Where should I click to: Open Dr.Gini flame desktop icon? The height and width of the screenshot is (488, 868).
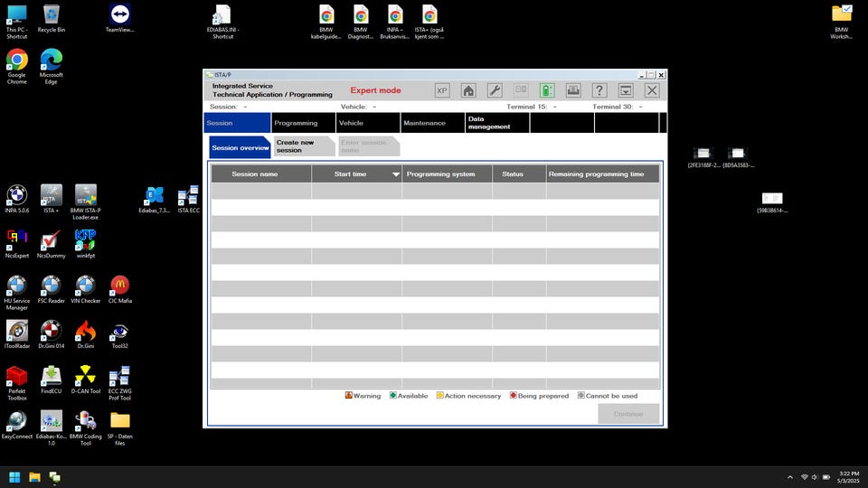point(85,334)
